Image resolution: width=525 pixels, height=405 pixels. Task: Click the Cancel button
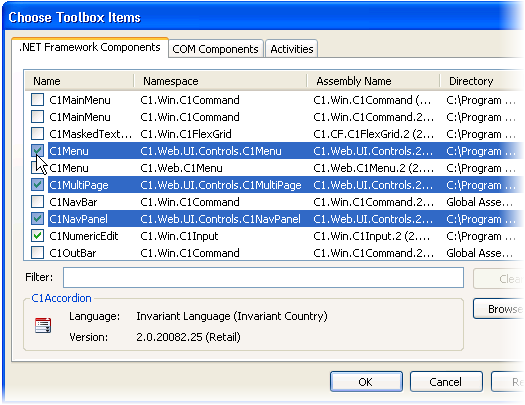click(x=446, y=382)
